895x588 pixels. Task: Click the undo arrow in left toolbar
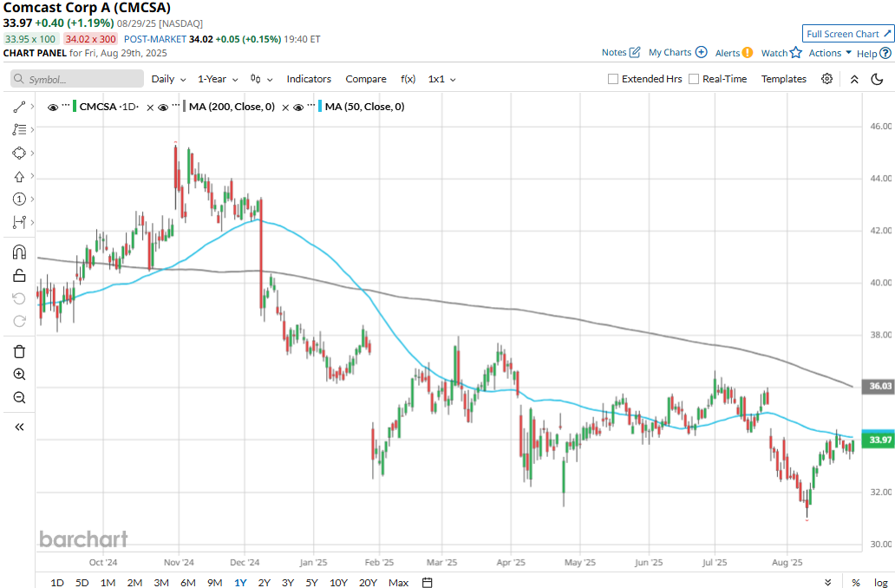click(x=19, y=298)
